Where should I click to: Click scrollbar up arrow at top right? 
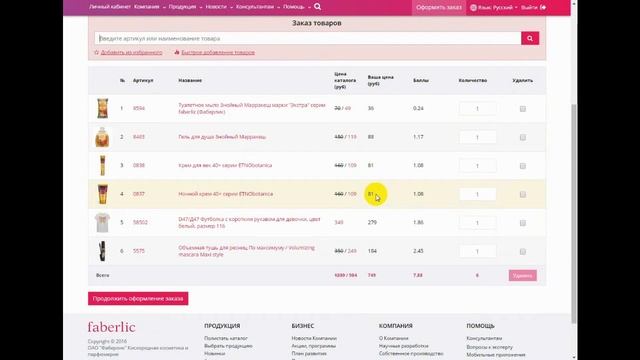click(x=574, y=3)
